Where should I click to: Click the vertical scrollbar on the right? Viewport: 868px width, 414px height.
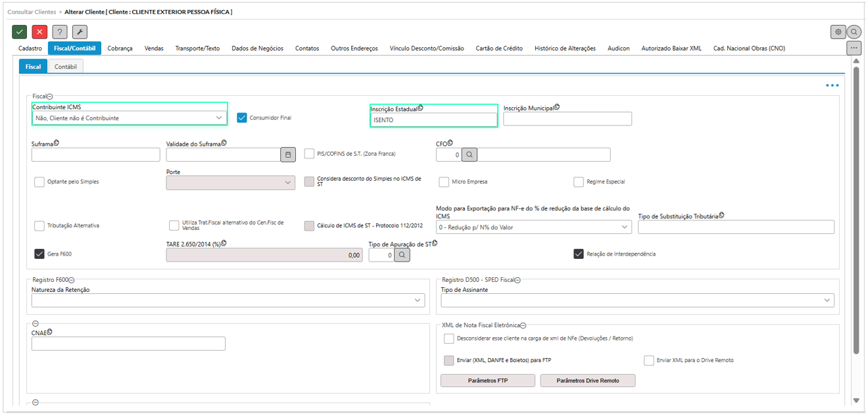tap(857, 209)
